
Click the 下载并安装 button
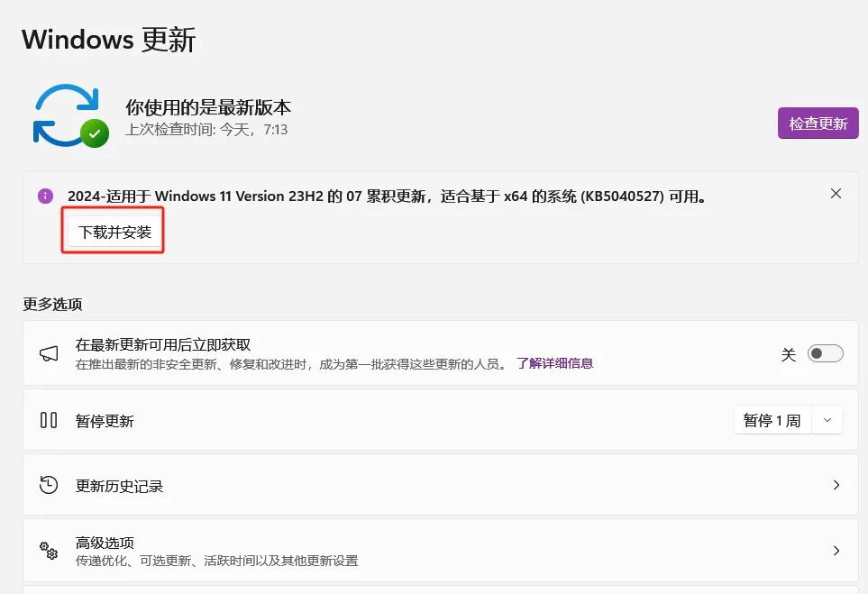tap(114, 232)
